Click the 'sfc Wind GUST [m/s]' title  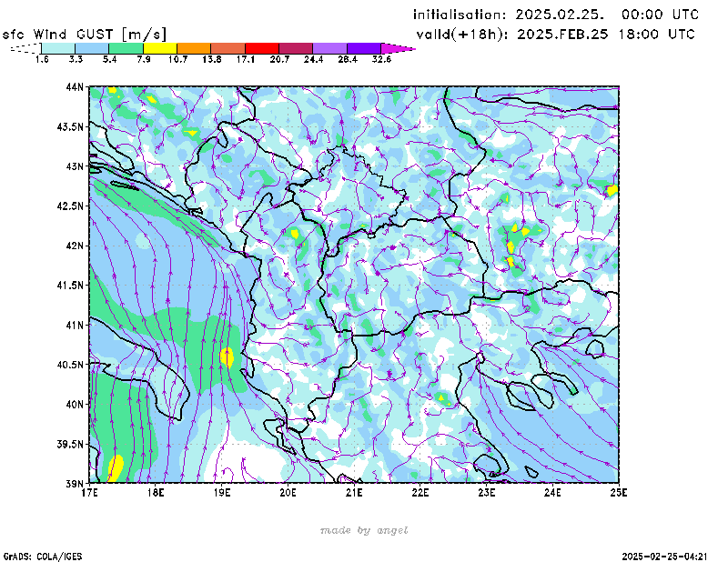[84, 34]
